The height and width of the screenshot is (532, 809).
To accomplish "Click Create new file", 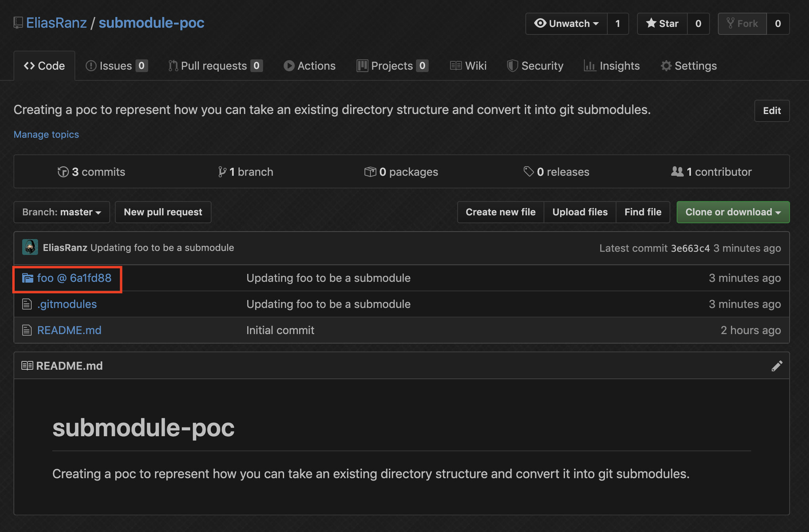I will 500,212.
